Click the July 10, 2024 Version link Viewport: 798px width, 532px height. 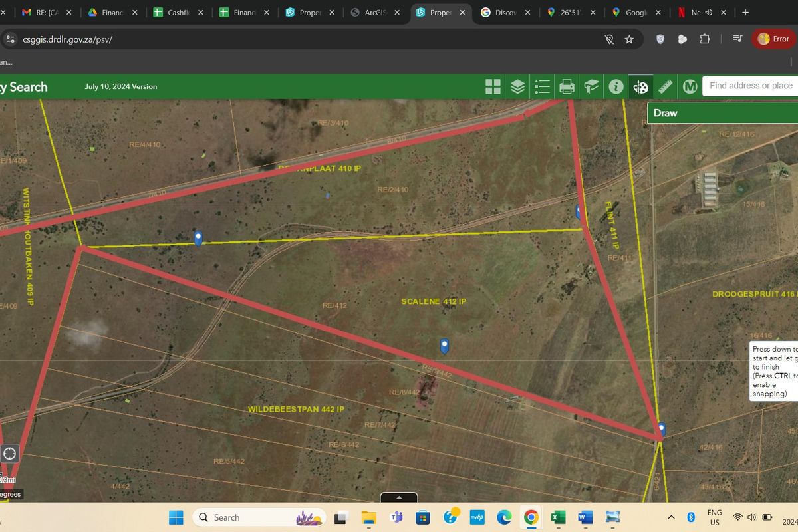[x=120, y=86]
